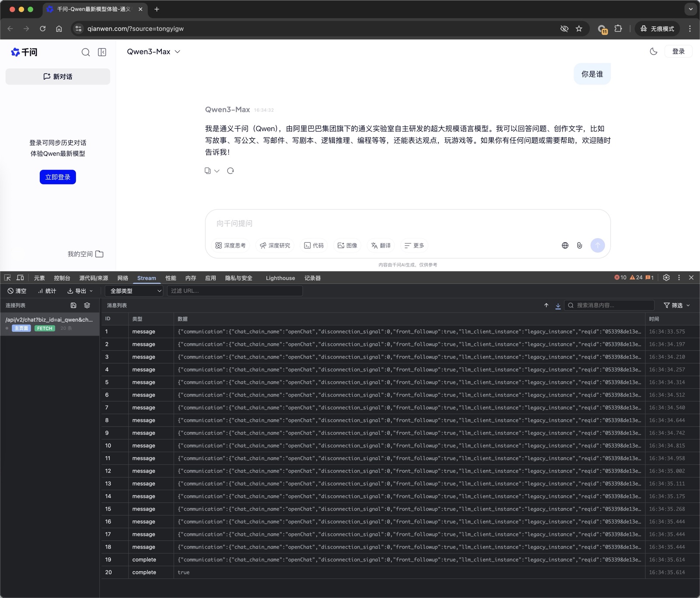View site information for qianwen.com
This screenshot has width=700, height=598.
click(78, 29)
